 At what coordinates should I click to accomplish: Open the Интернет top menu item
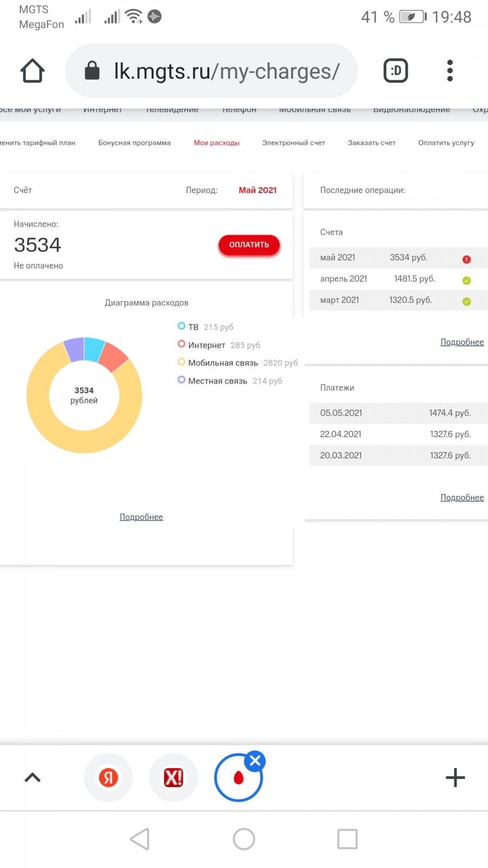102,110
